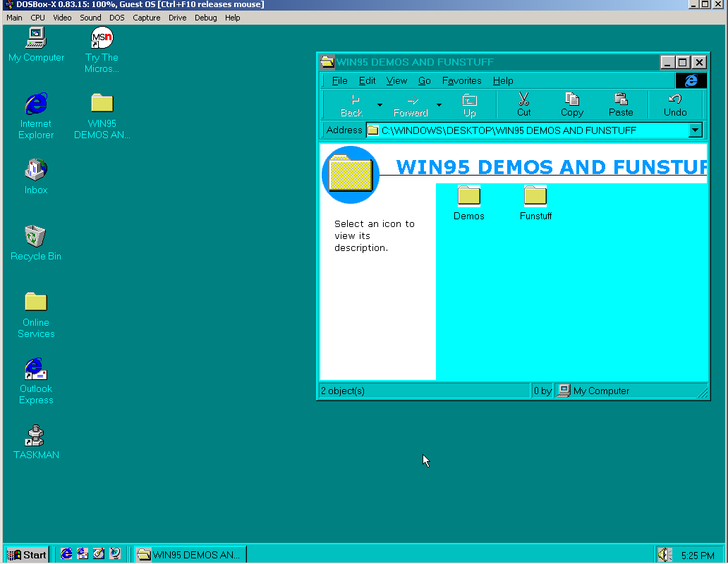Open the Back history dropdown arrow
This screenshot has width=728, height=564.
(380, 105)
